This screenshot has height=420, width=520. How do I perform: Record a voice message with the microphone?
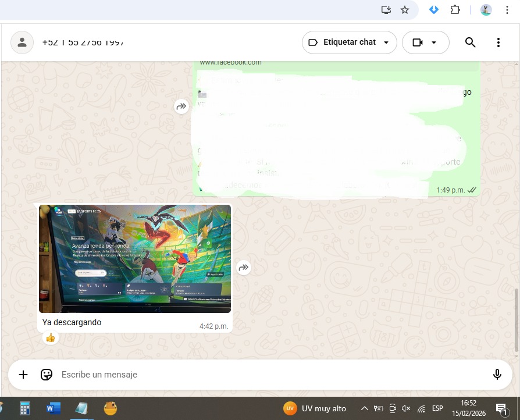[497, 375]
